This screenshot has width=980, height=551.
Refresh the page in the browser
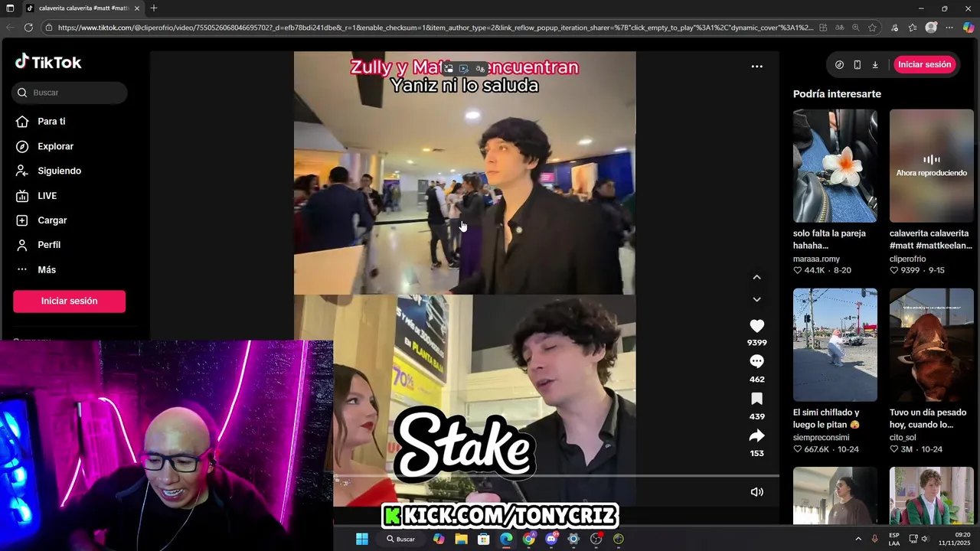(x=28, y=28)
